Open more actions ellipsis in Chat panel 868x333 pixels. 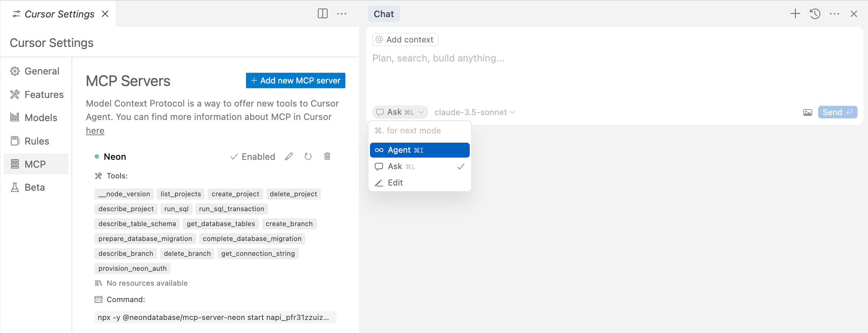[834, 14]
